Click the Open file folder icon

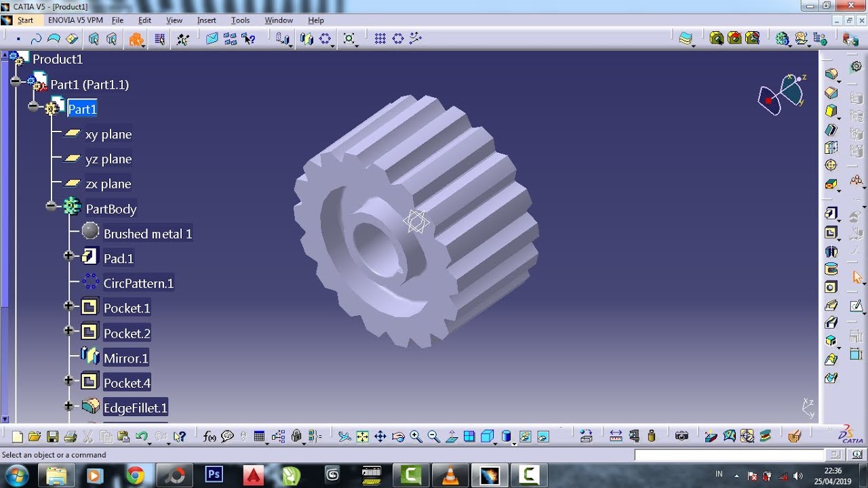(35, 436)
